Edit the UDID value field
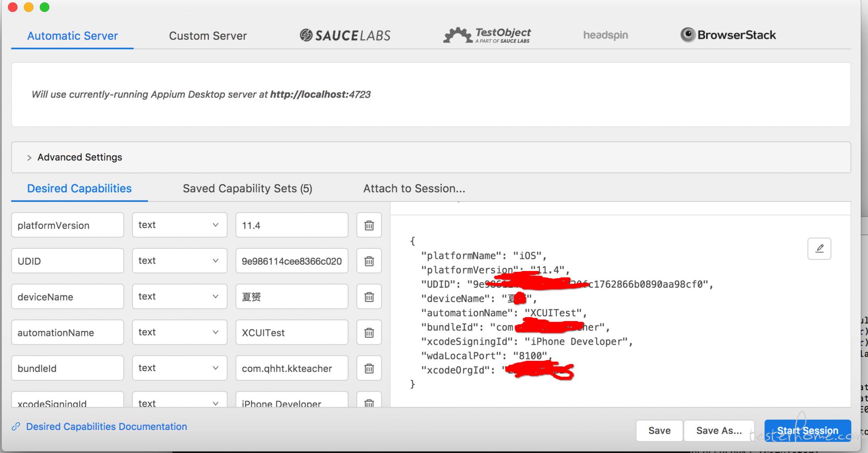The image size is (868, 453). tap(292, 261)
